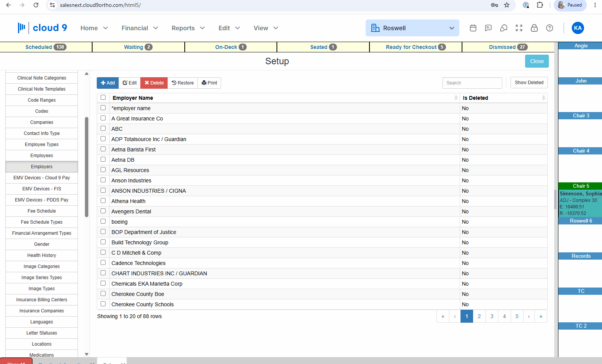Click the lock screen padlock icon

pyautogui.click(x=534, y=28)
